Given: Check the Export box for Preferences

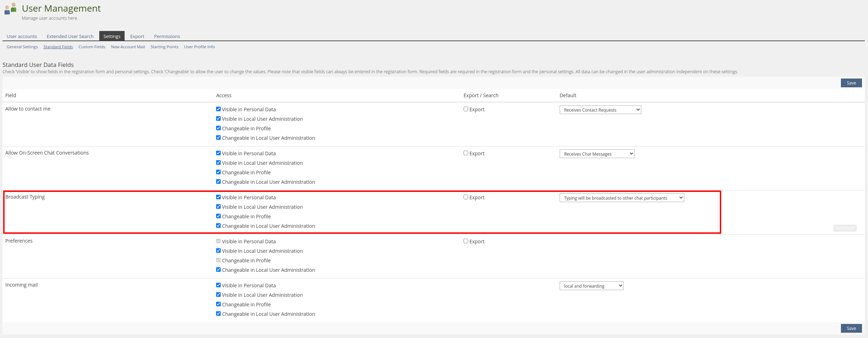Looking at the screenshot, I should click(466, 241).
